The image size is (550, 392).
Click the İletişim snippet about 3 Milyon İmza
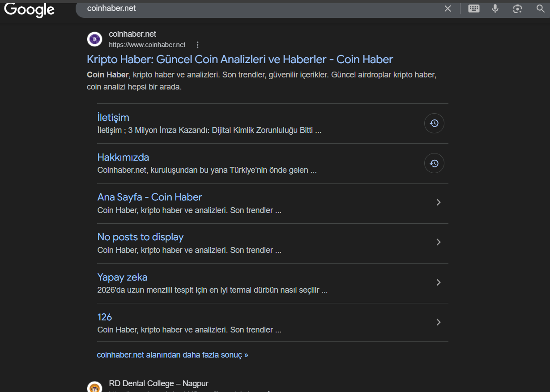point(209,131)
